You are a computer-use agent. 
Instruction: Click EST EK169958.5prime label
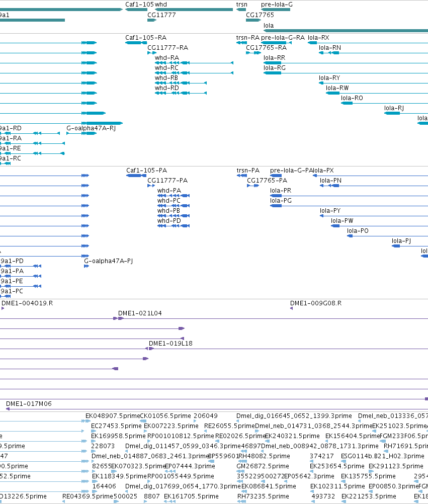[119, 436]
